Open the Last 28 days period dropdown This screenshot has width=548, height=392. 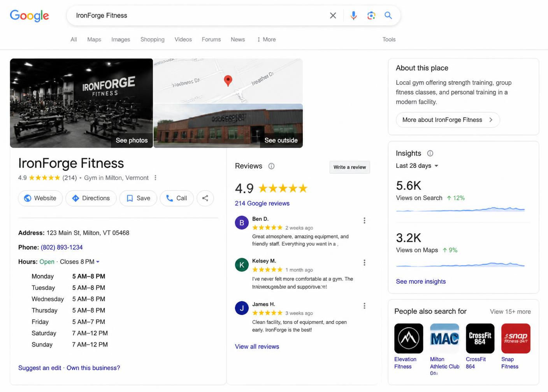[x=417, y=166]
